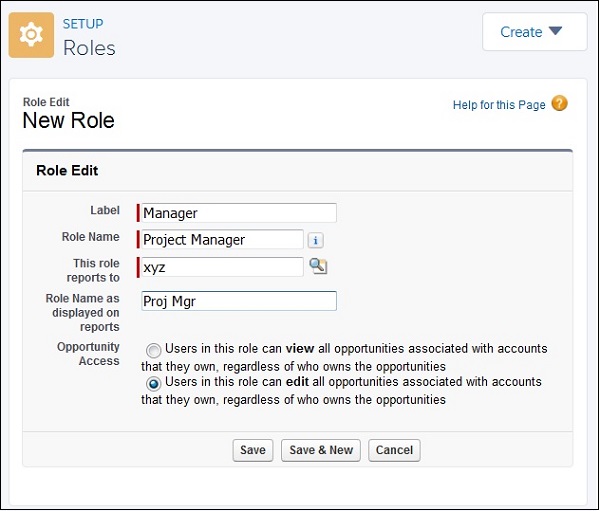
Task: Click the Label field containing Manager
Action: click(x=239, y=213)
